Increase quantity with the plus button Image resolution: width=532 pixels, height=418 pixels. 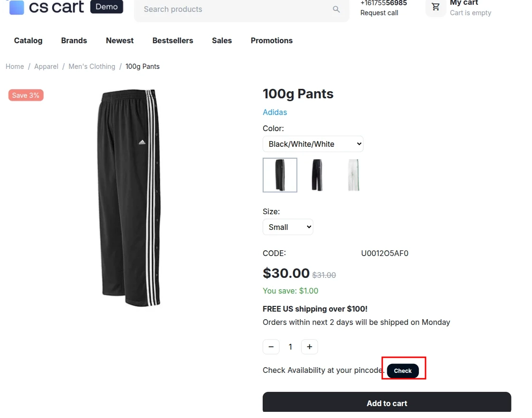[x=309, y=347]
